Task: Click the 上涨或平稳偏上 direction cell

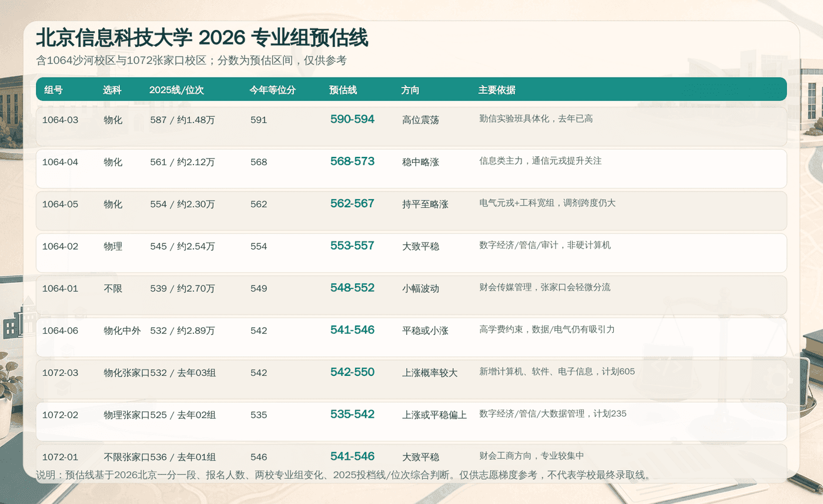Action: coord(434,415)
